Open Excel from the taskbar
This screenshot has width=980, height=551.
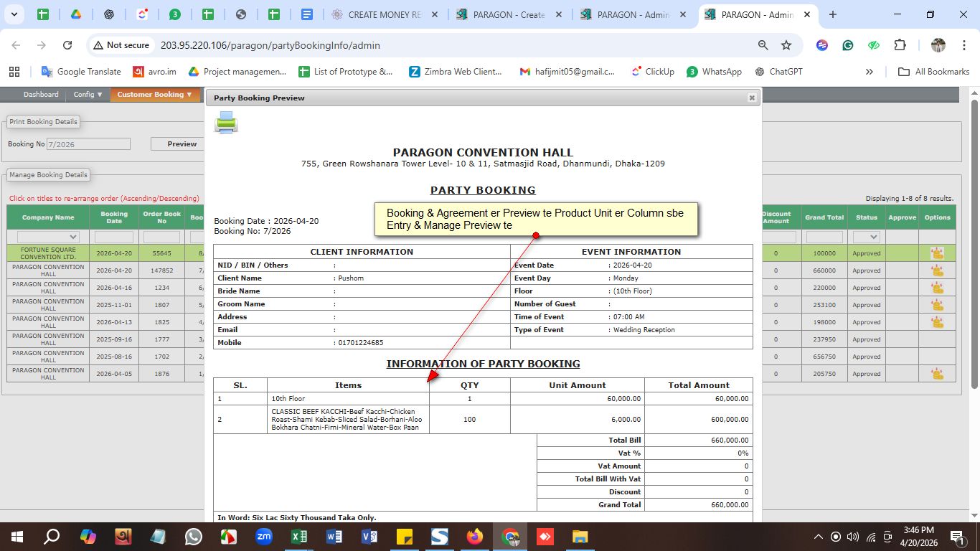299,537
